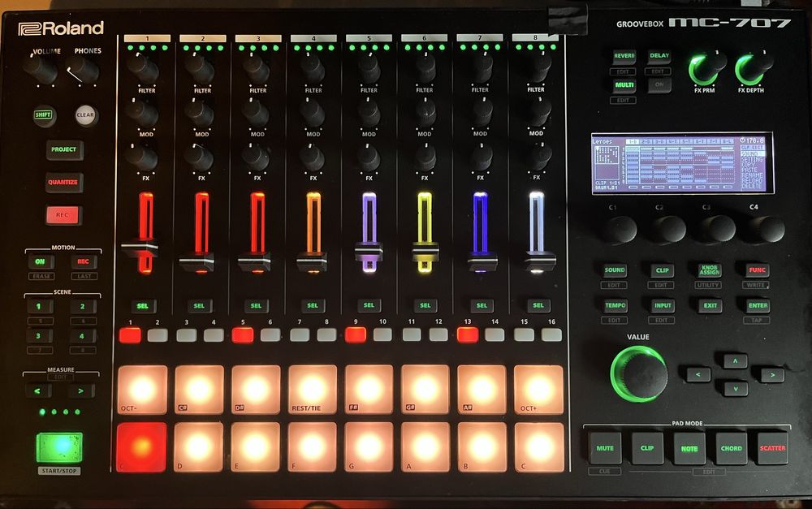Tap the INPUT button
The height and width of the screenshot is (509, 812).
pyautogui.click(x=663, y=305)
